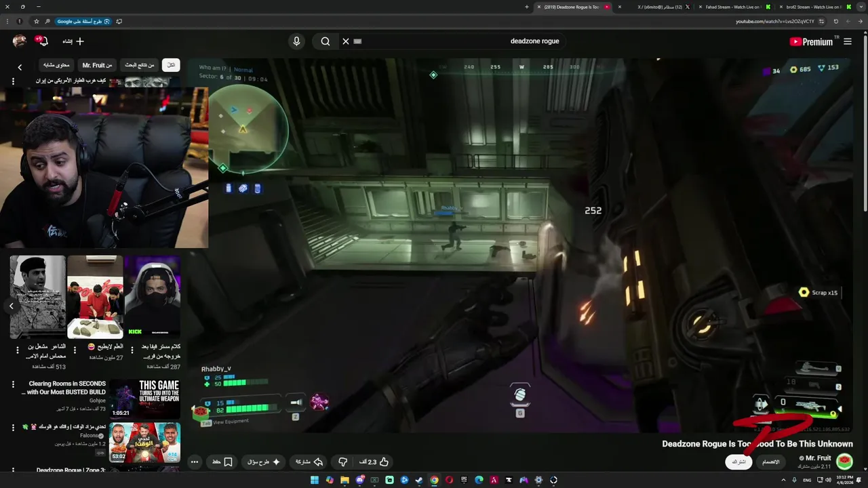Screen dimensions: 868x488
Task: Clear the search box with X
Action: (346, 41)
